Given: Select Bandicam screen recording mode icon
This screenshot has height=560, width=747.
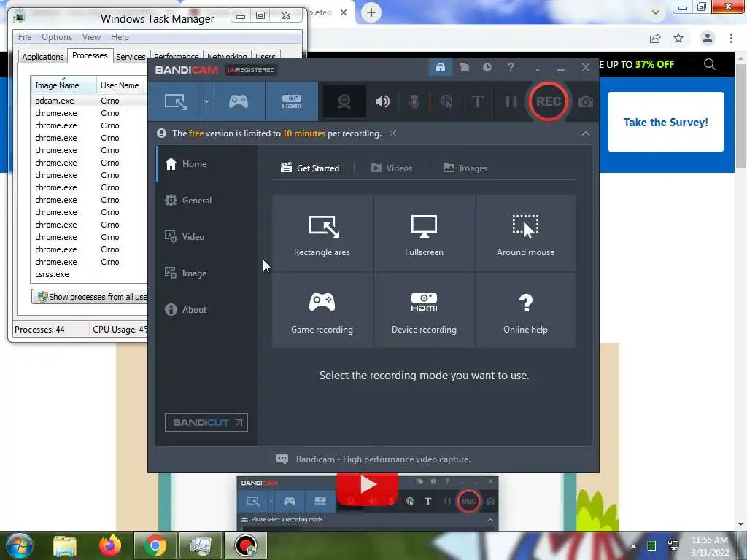Looking at the screenshot, I should coord(175,101).
